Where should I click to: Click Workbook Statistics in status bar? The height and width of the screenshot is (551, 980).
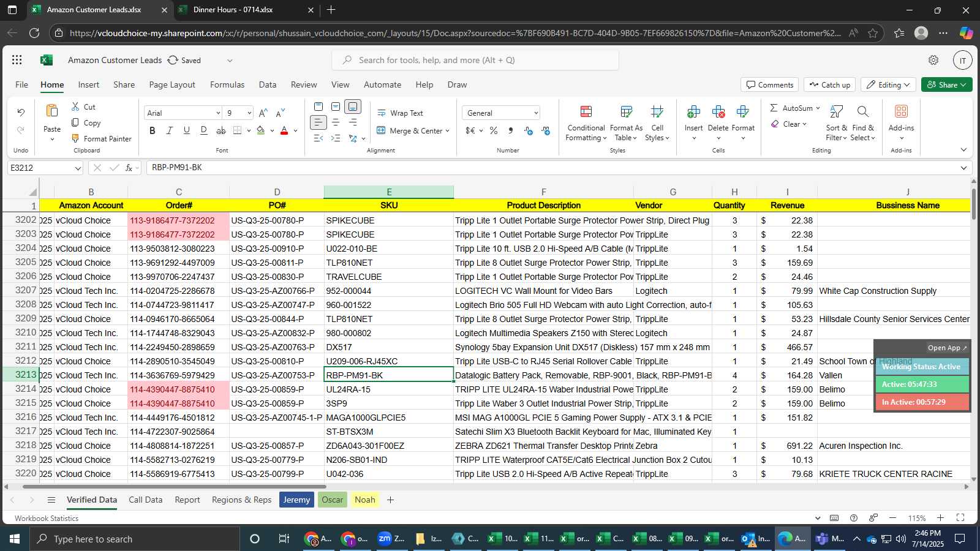tap(47, 518)
